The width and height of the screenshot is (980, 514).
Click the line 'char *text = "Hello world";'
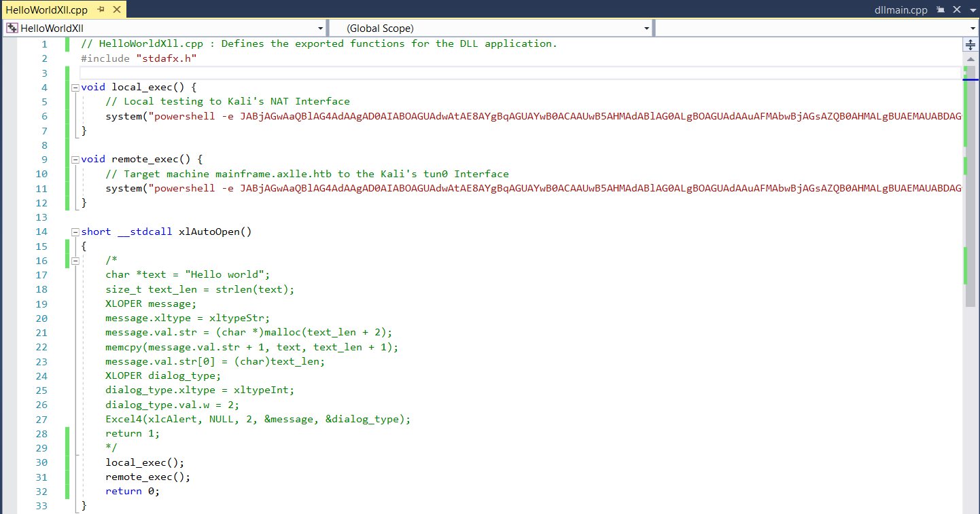(x=188, y=275)
